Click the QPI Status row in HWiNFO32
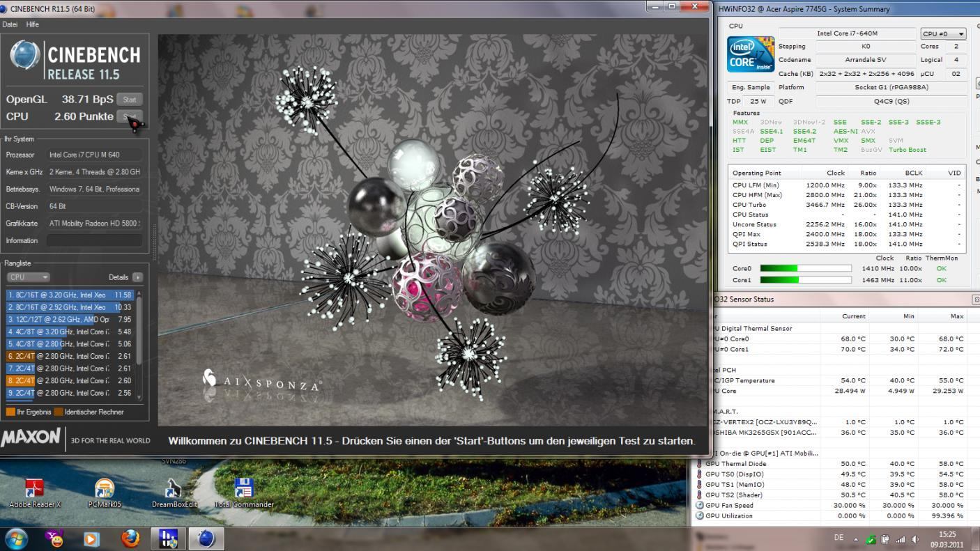 pyautogui.click(x=848, y=244)
